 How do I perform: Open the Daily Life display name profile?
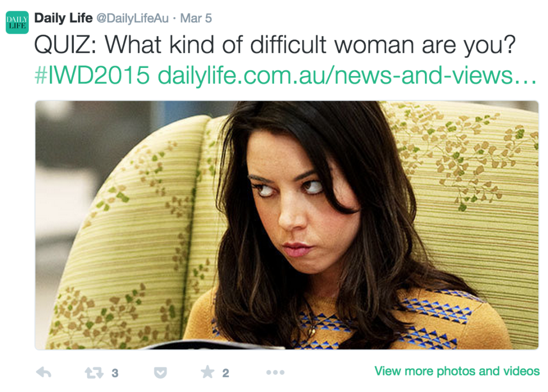point(63,18)
